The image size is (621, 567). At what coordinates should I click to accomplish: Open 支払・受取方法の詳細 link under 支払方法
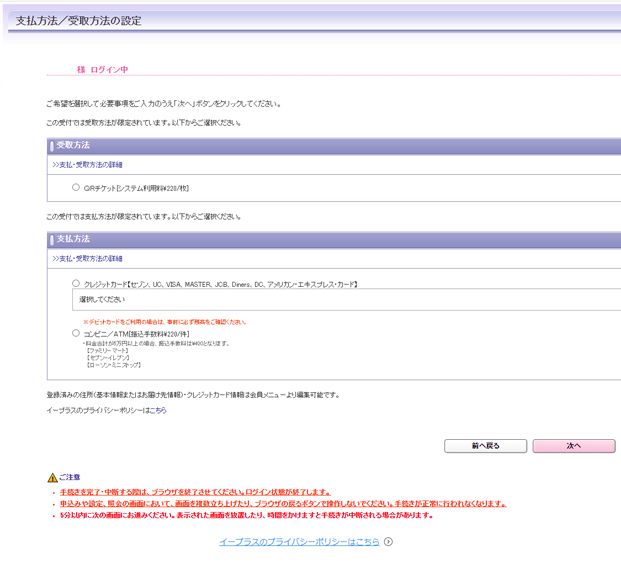[x=87, y=258]
